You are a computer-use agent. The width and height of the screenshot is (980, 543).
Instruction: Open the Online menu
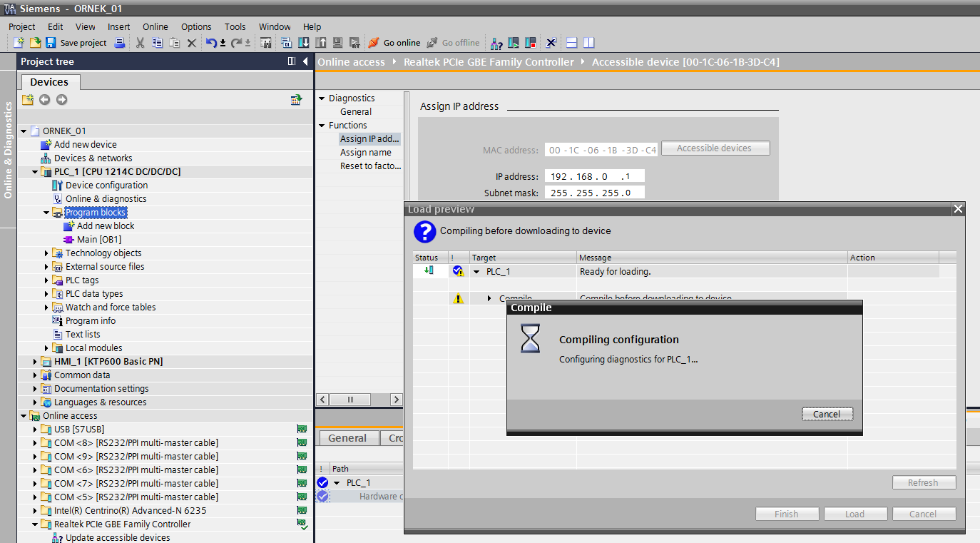[x=155, y=26]
